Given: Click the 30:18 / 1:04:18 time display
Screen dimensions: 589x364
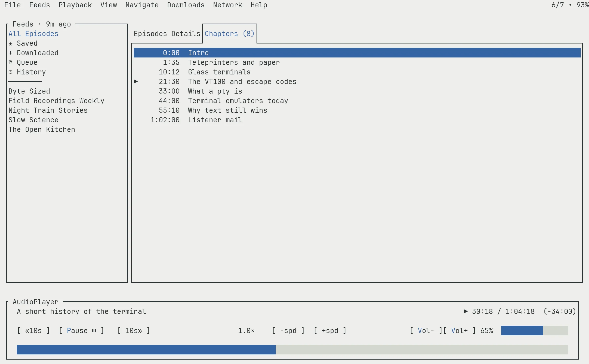Looking at the screenshot, I should coord(503,311).
